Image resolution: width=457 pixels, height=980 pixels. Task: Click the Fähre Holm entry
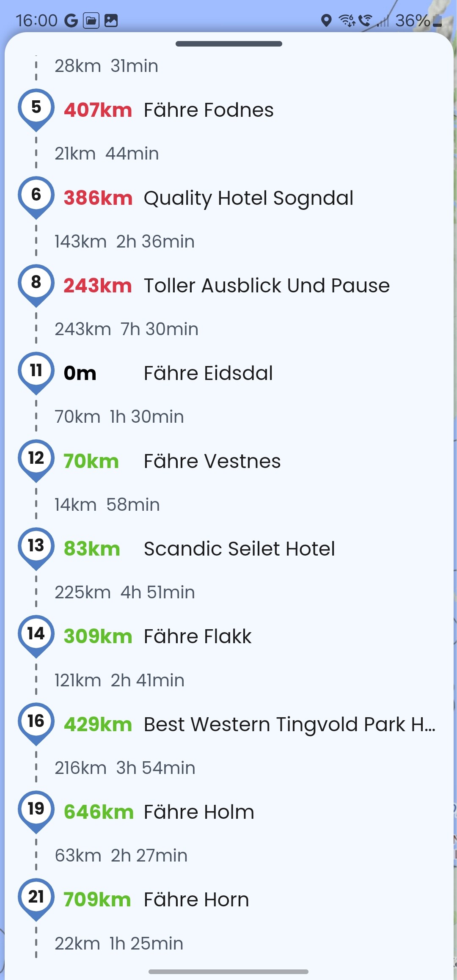(199, 812)
